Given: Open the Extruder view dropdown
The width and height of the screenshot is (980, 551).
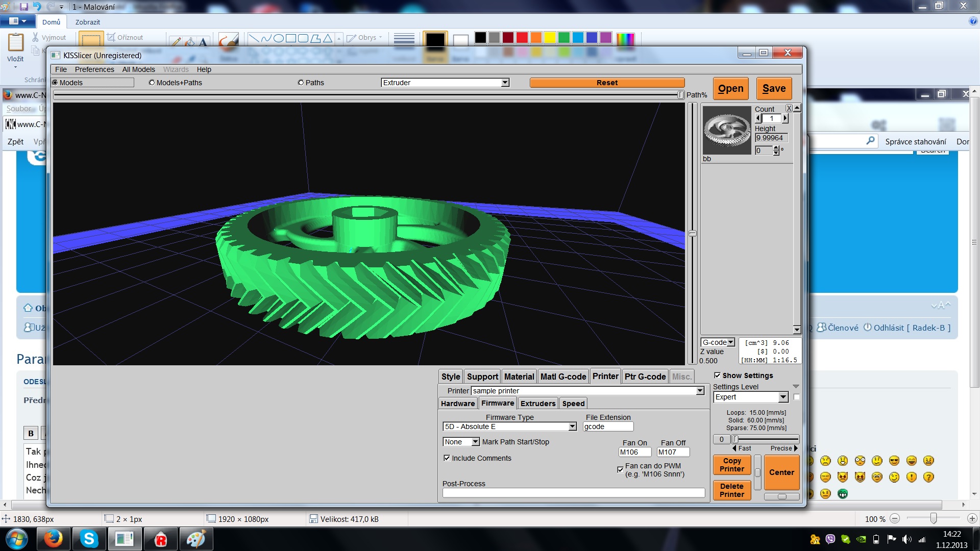Looking at the screenshot, I should [x=505, y=83].
